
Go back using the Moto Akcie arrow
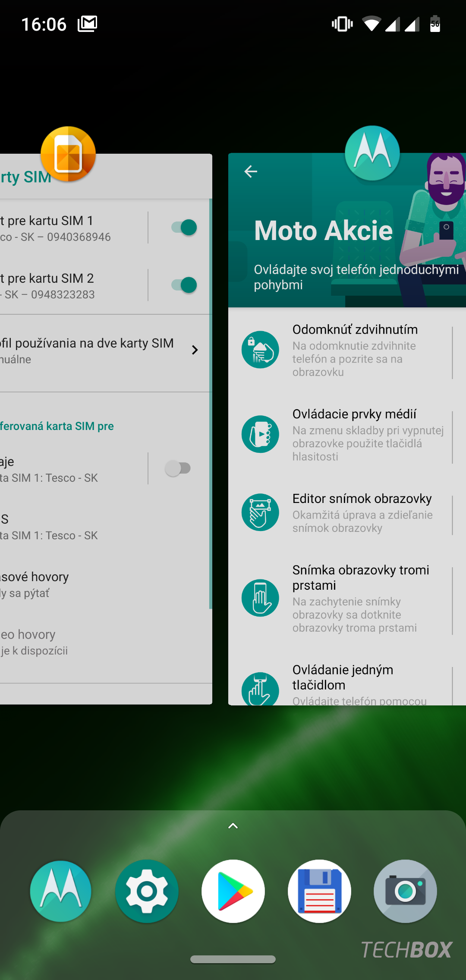251,171
